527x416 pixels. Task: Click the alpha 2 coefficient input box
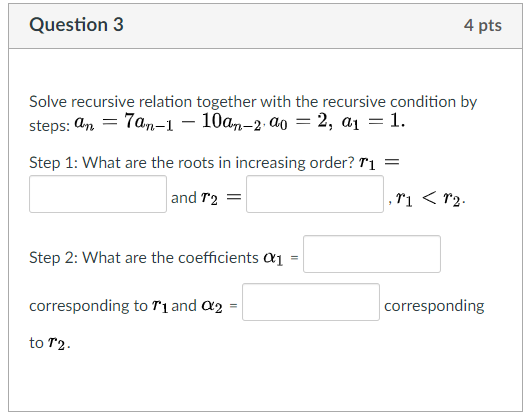tap(311, 302)
